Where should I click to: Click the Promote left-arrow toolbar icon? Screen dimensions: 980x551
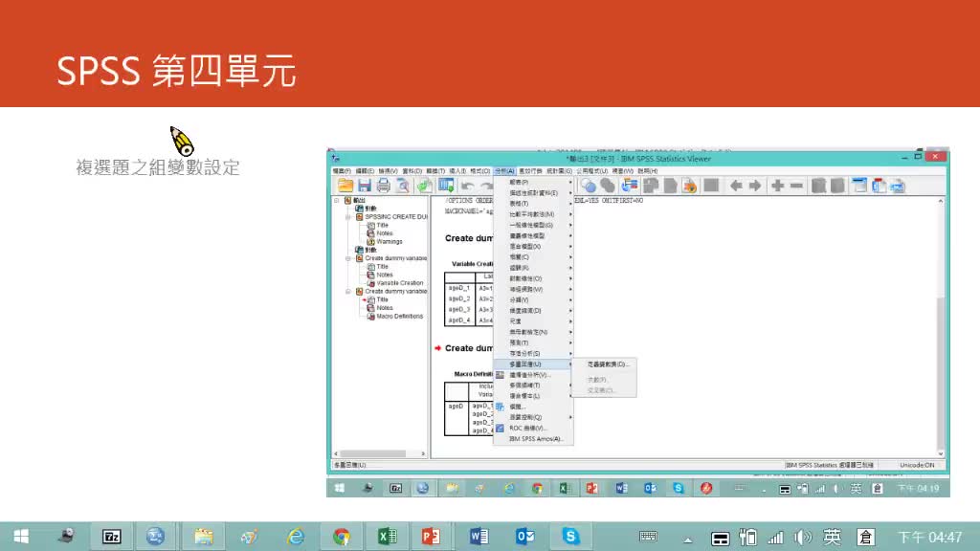coord(736,186)
